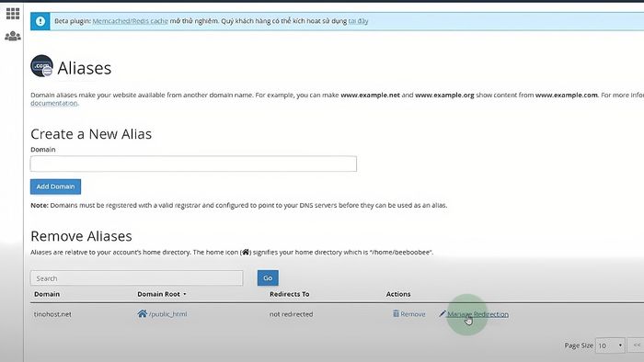The image size is (644, 362).
Task: Open the documentation link
Action: [x=53, y=103]
